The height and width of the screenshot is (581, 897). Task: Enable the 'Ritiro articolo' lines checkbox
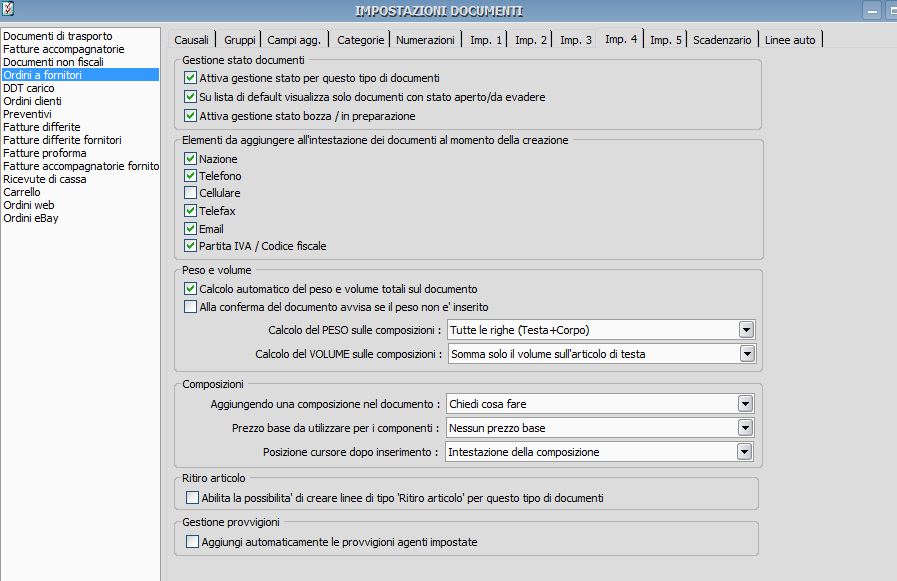point(192,498)
